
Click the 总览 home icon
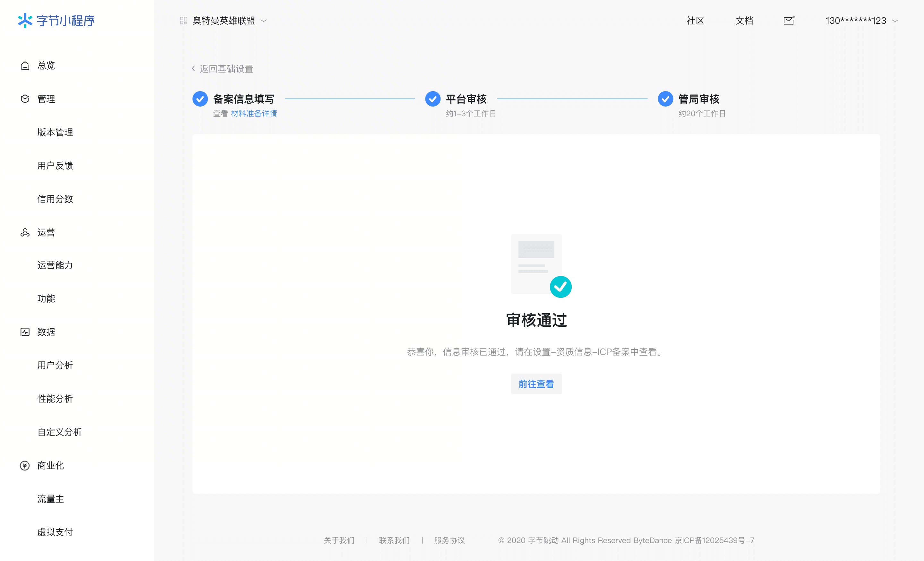(x=25, y=65)
